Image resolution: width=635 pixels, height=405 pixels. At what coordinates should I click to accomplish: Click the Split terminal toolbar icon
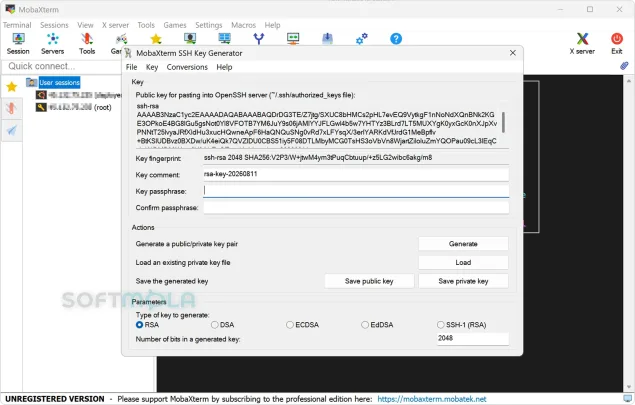[224, 39]
